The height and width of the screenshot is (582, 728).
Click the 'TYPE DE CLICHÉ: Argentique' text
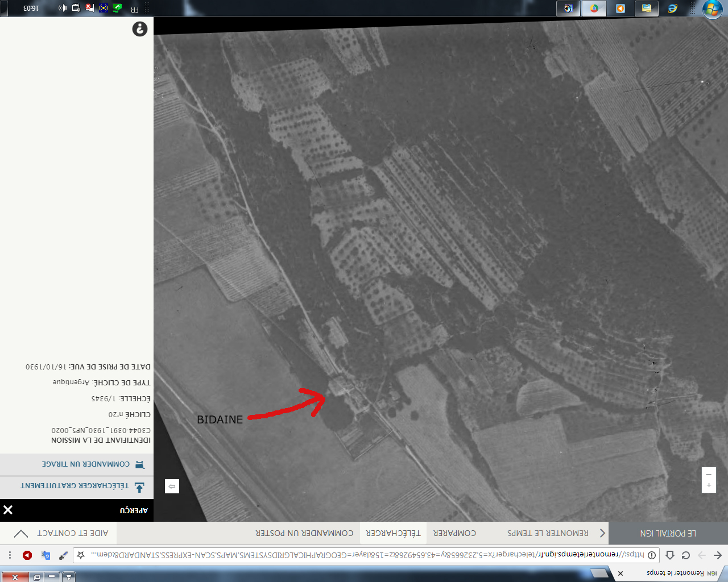(x=102, y=383)
